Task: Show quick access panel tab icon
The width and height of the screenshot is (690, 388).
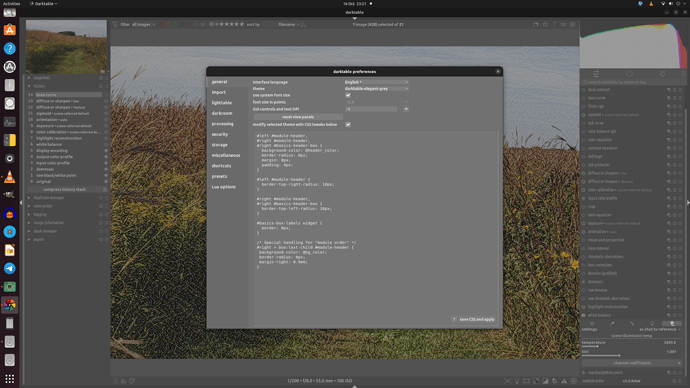Action: point(596,74)
